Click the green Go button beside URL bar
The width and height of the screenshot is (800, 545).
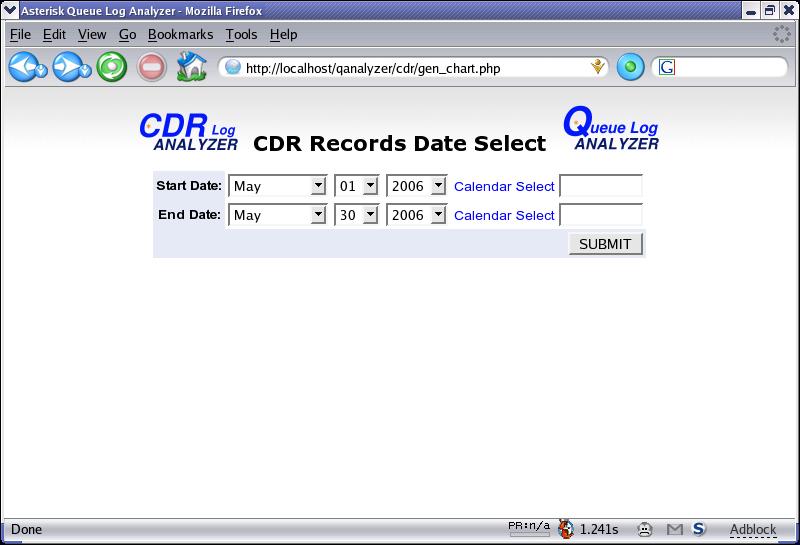click(630, 68)
